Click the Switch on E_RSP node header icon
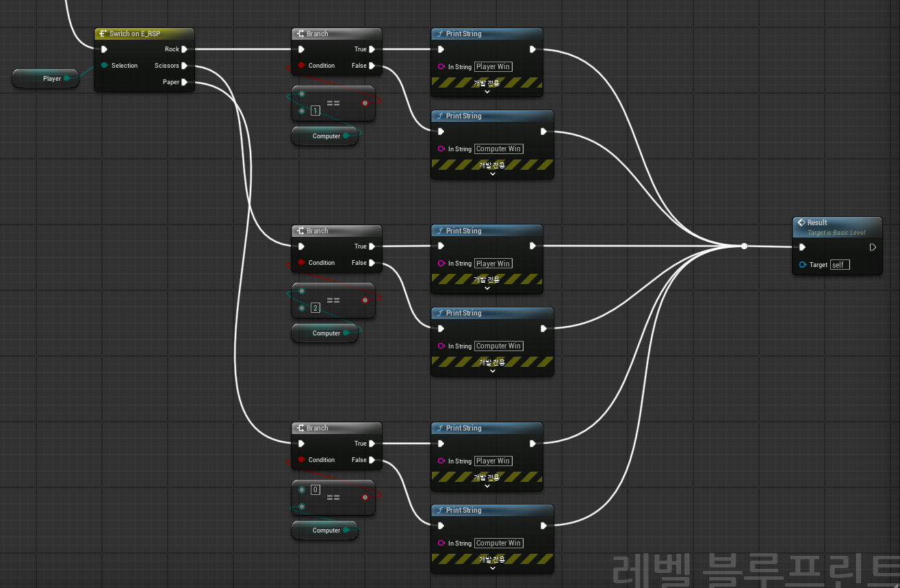The image size is (900, 588). 103,34
